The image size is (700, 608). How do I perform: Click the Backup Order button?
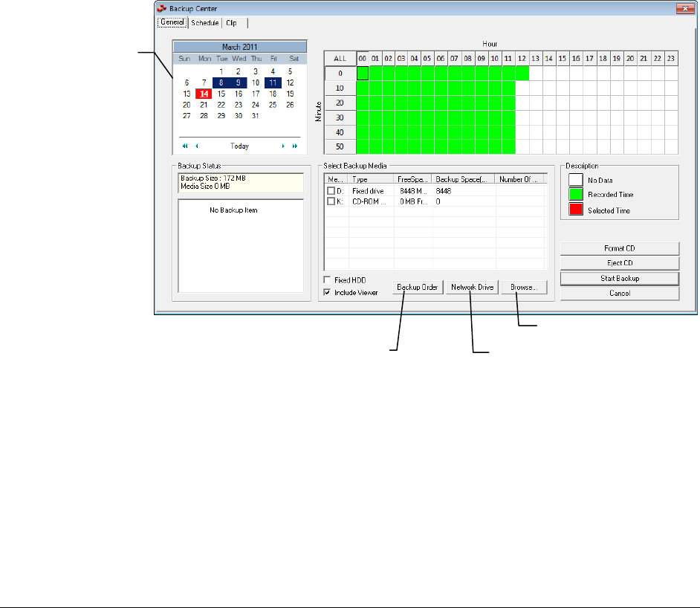point(418,287)
